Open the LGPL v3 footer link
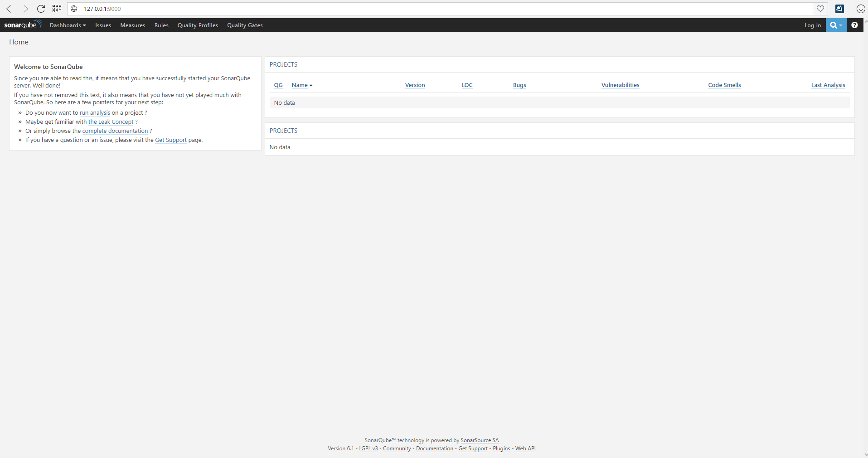868x458 pixels. [x=369, y=448]
